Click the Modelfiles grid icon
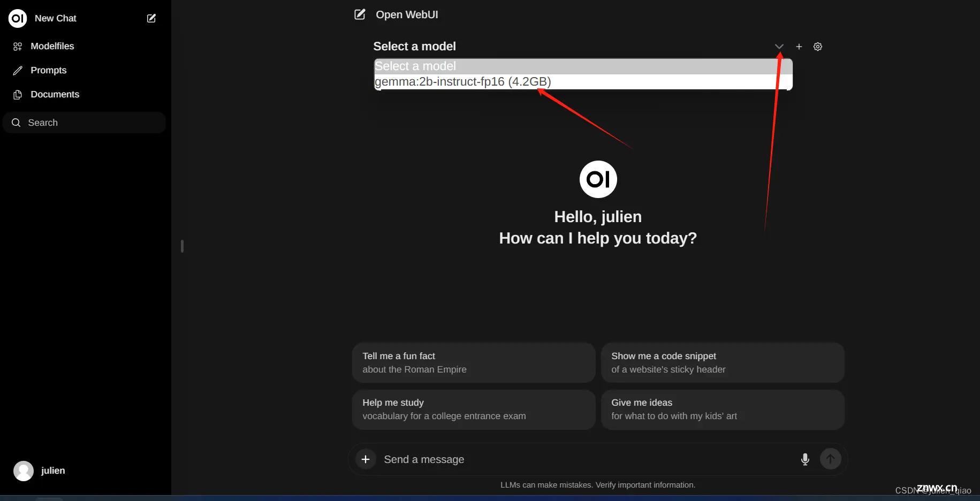This screenshot has width=980, height=501. (18, 47)
